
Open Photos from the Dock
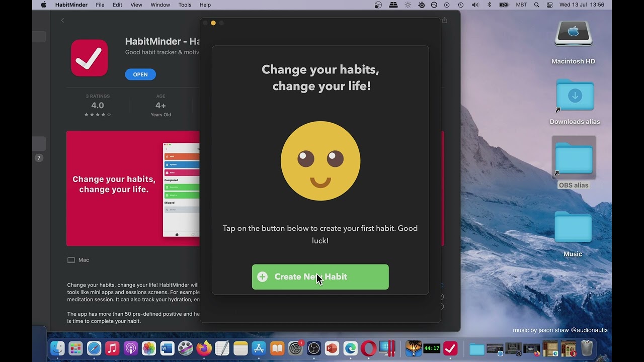pos(149,348)
